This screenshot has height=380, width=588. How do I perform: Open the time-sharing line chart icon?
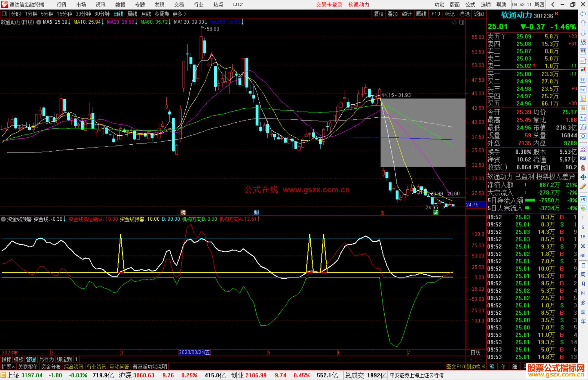(x=583, y=61)
